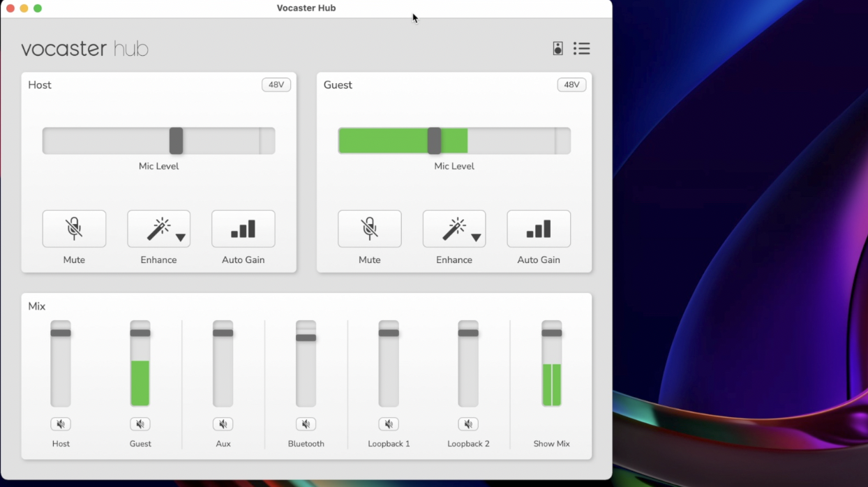Screen dimensions: 868x487
Task: Enable 48V phantom power on Guest
Action: [571, 84]
